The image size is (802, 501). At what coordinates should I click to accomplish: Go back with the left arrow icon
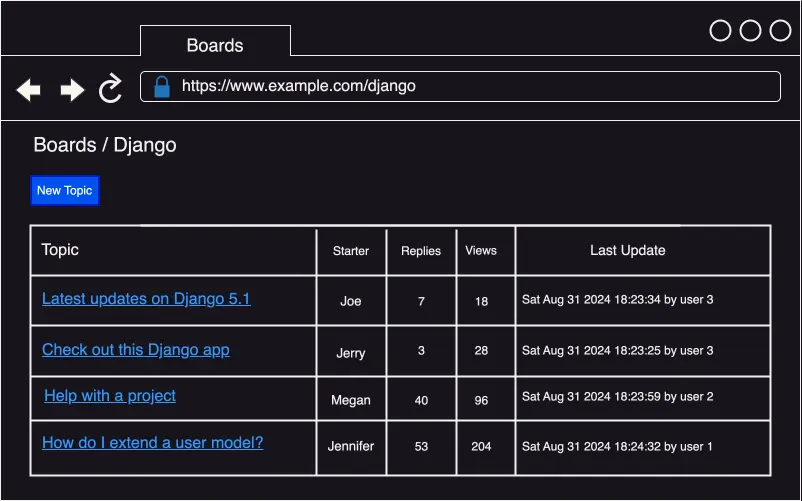pyautogui.click(x=29, y=90)
